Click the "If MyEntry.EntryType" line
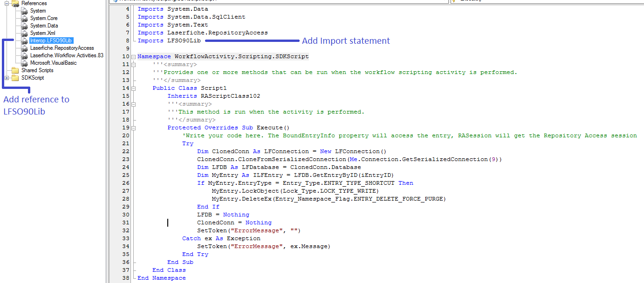 coord(305,183)
